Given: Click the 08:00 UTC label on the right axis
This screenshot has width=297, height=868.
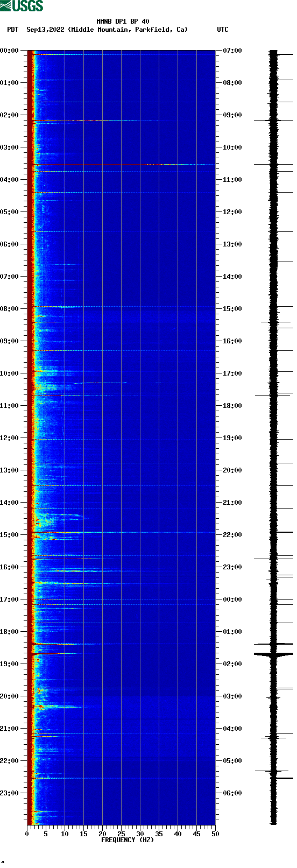Looking at the screenshot, I should (x=232, y=83).
